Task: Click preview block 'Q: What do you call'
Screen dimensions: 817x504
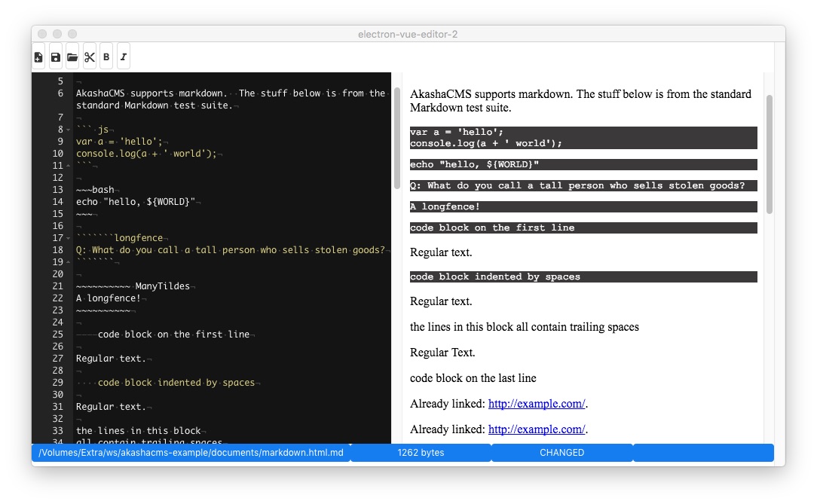Action: pos(583,185)
